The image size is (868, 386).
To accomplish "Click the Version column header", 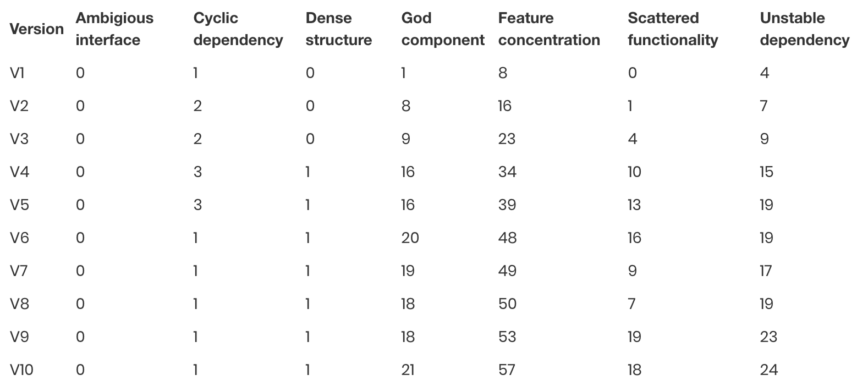I will pos(37,29).
